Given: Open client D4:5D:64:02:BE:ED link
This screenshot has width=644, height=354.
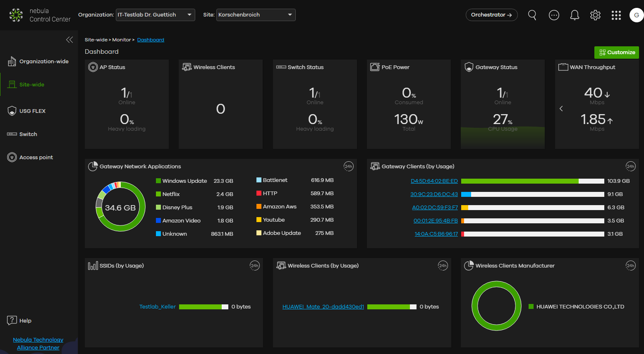Looking at the screenshot, I should (x=434, y=181).
